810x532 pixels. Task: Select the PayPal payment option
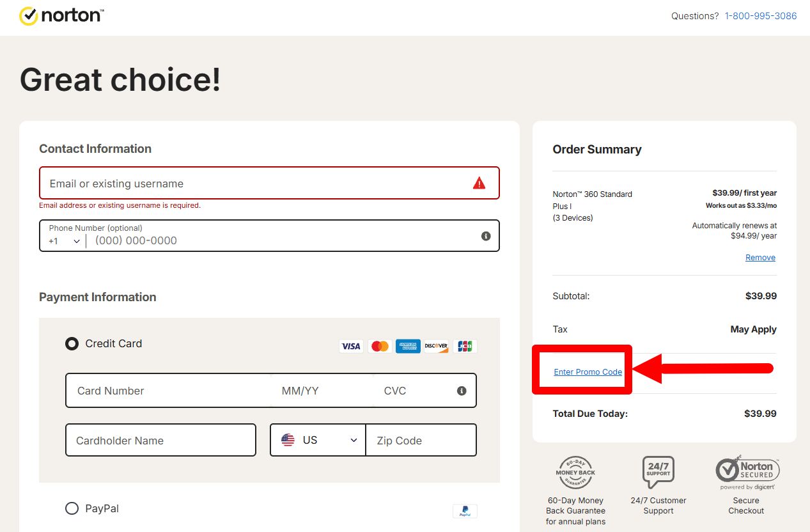pyautogui.click(x=72, y=508)
